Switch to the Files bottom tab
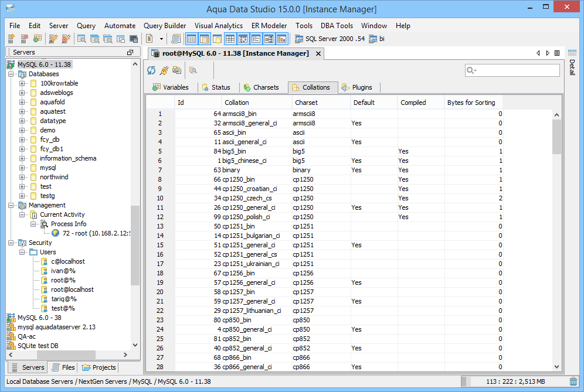Viewport: 584px width, 392px height. (63, 367)
